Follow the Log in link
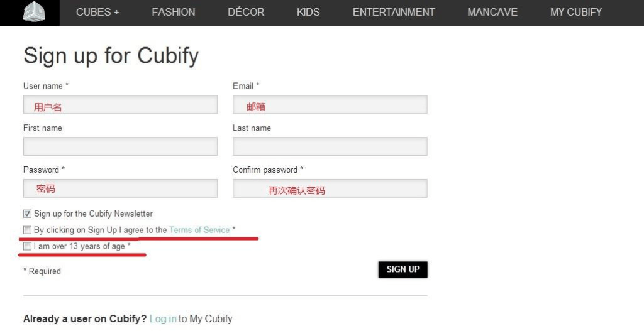The height and width of the screenshot is (331, 644). coord(162,319)
